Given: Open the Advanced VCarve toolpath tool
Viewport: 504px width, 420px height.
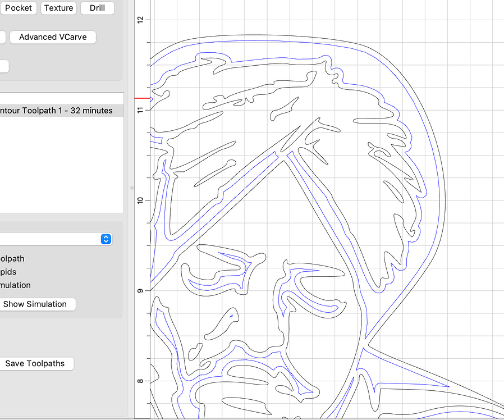Looking at the screenshot, I should point(52,36).
